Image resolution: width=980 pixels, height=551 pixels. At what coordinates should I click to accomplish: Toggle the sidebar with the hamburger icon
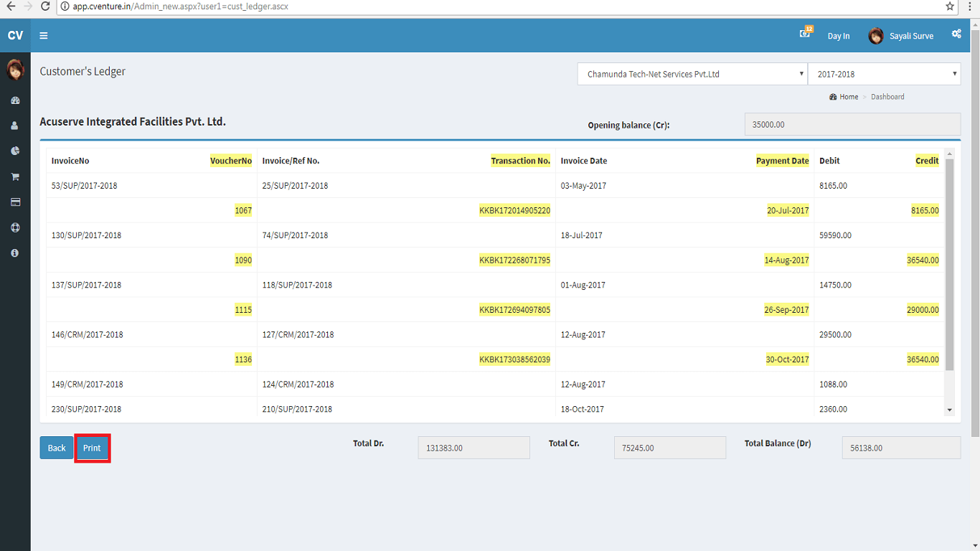pyautogui.click(x=44, y=35)
